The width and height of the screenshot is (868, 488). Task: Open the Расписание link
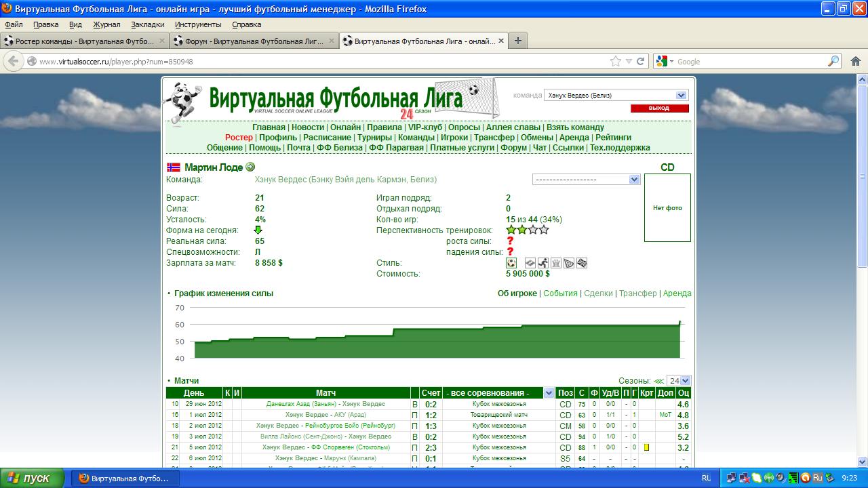tap(327, 138)
